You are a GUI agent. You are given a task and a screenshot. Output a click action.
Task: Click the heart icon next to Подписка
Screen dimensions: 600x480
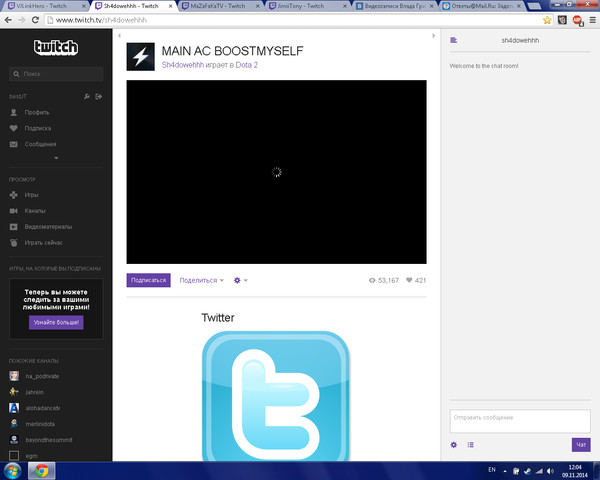click(14, 128)
